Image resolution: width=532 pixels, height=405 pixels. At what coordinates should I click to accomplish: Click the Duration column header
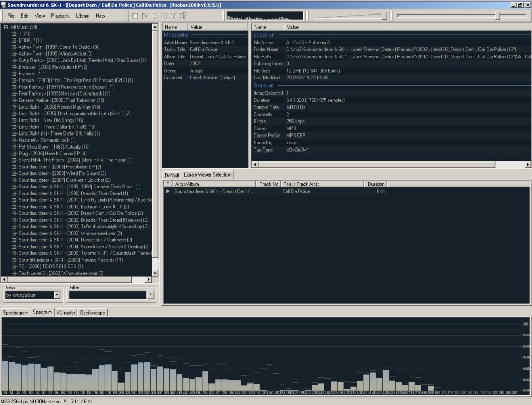pos(376,184)
